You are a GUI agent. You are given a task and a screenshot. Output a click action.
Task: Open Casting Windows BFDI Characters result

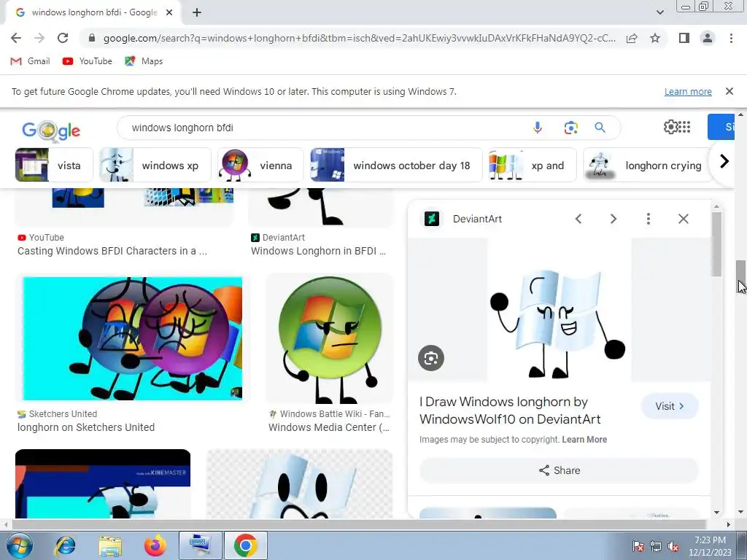(x=112, y=251)
